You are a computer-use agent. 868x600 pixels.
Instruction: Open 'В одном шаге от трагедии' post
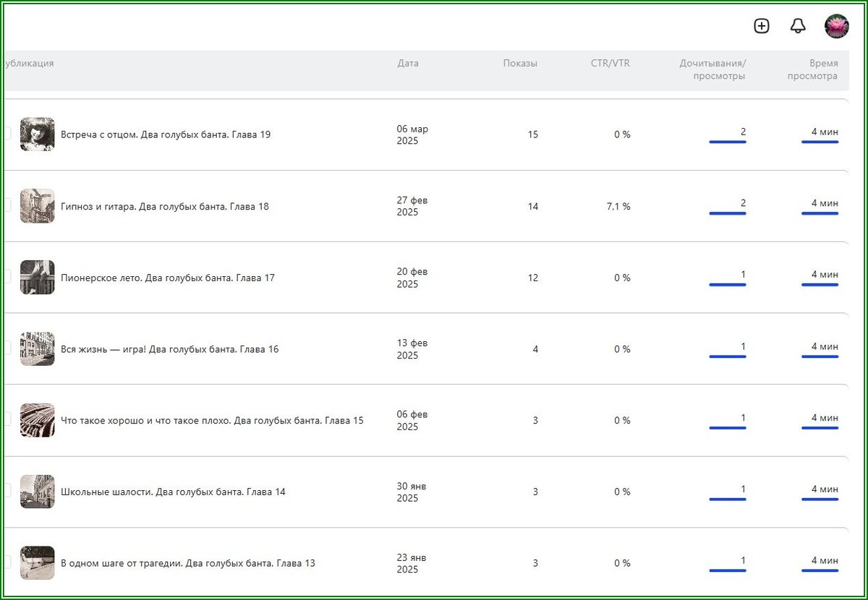click(x=188, y=563)
